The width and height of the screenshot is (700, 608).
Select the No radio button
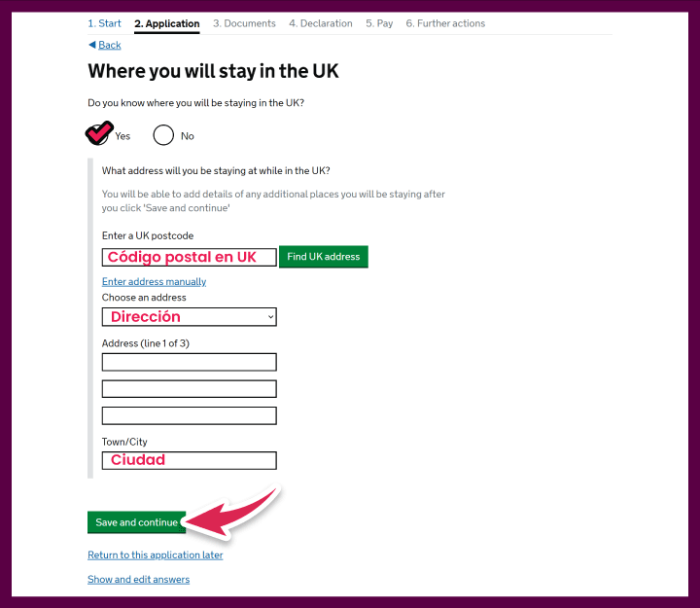click(x=163, y=135)
